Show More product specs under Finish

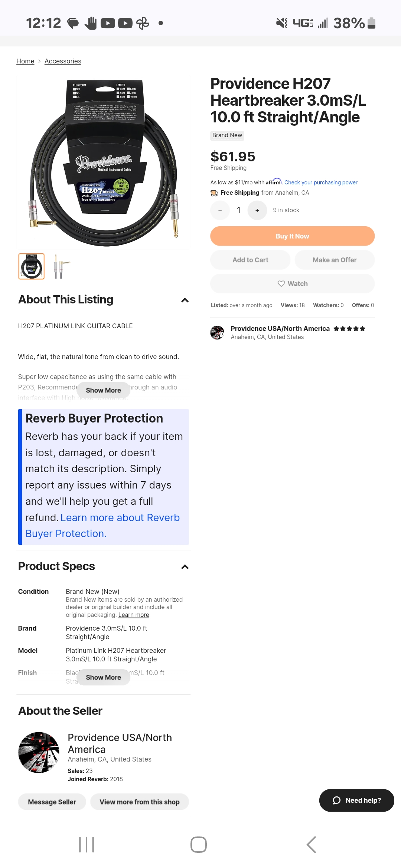pyautogui.click(x=103, y=677)
